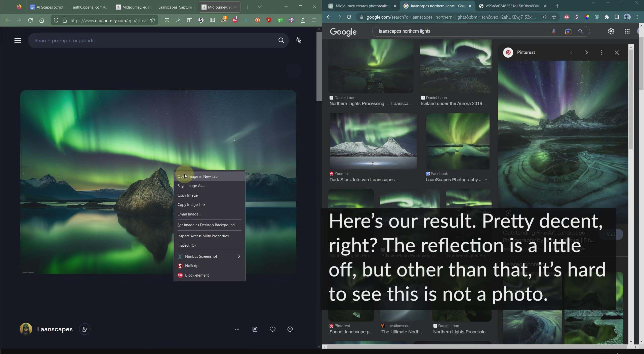Expand the Nimbus Screenshot submenu arrow
Viewport: 644px width, 354px height.
238,256
